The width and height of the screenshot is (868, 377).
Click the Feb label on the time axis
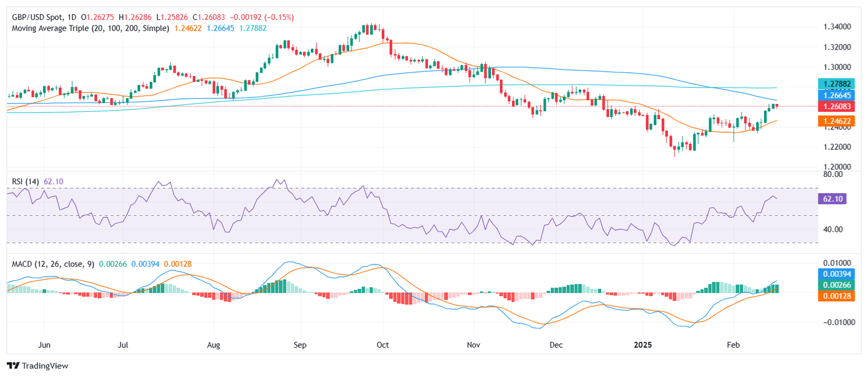point(733,344)
